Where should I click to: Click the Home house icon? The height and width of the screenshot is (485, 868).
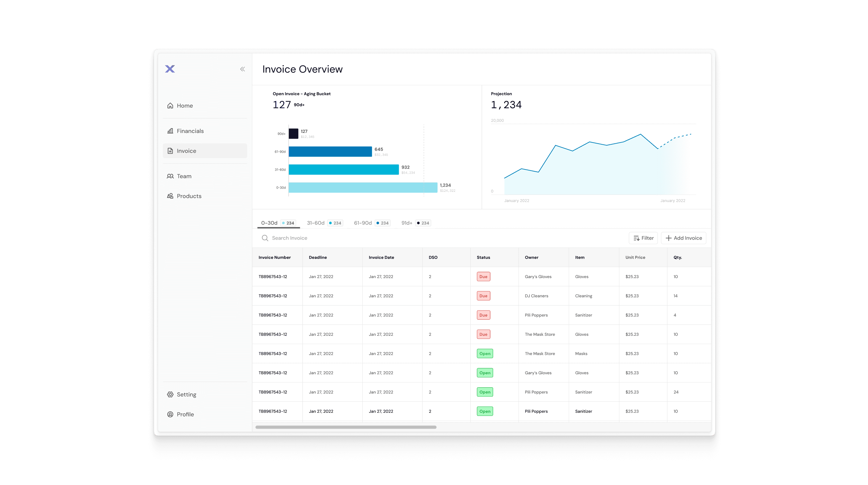coord(170,105)
